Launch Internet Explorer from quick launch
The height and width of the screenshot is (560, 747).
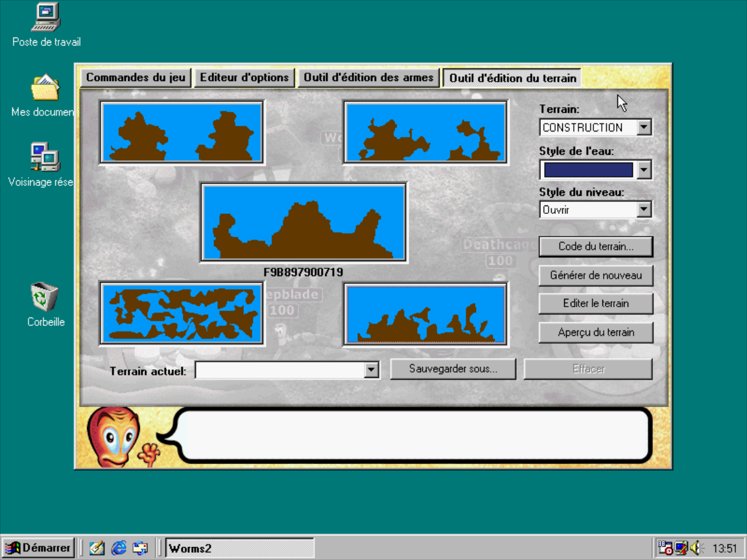(x=119, y=548)
